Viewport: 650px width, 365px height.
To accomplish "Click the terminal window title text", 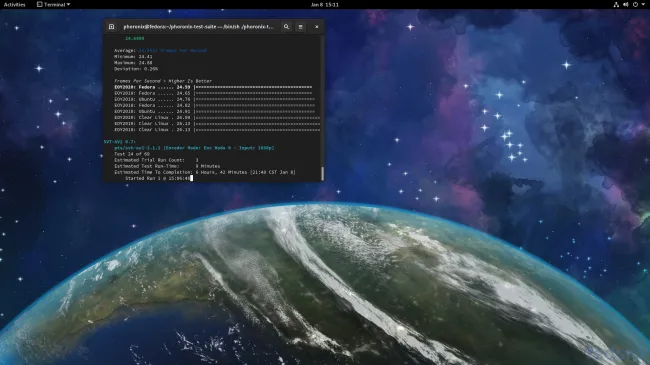I will point(198,27).
